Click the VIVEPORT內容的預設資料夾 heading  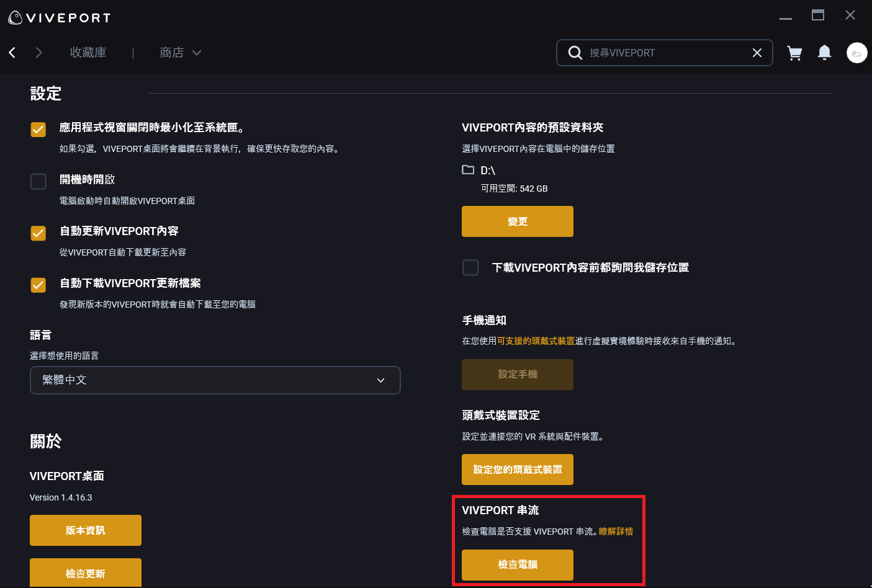coord(533,128)
